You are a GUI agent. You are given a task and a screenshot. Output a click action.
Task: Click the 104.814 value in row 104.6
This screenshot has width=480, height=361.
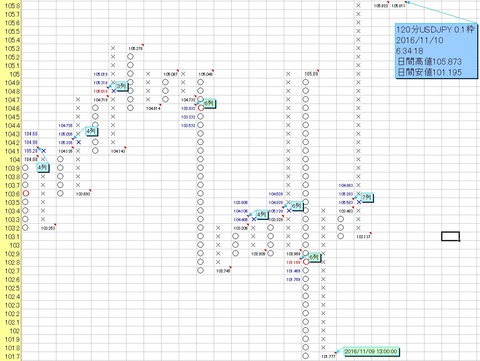[153, 108]
